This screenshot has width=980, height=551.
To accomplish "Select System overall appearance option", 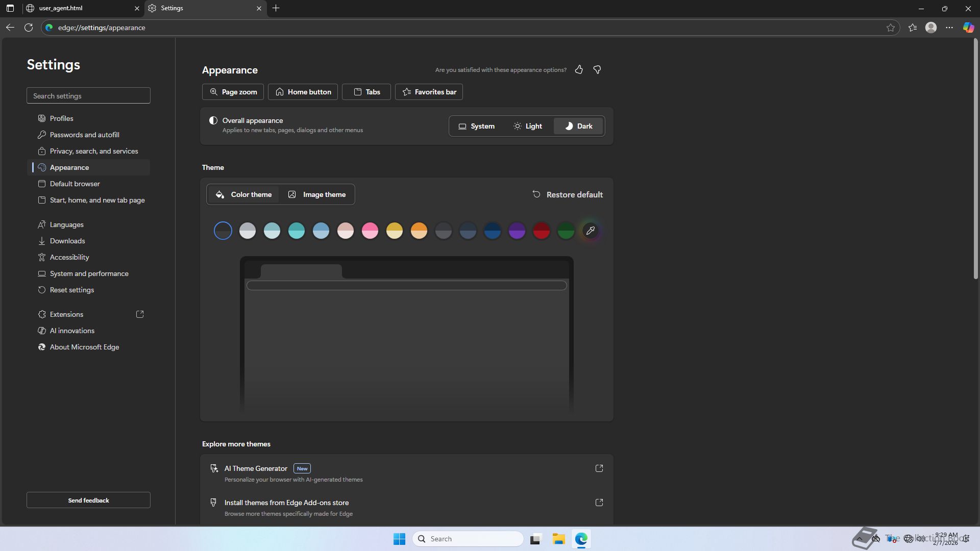I will [476, 126].
